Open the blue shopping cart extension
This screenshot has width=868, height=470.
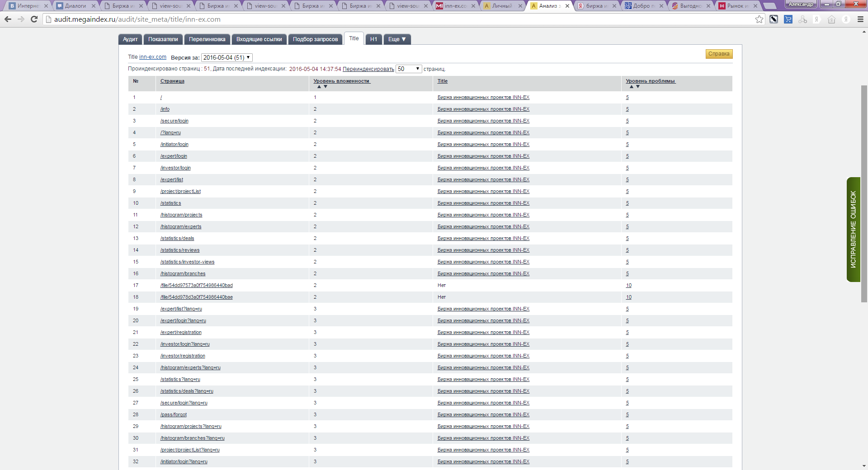[x=788, y=19]
